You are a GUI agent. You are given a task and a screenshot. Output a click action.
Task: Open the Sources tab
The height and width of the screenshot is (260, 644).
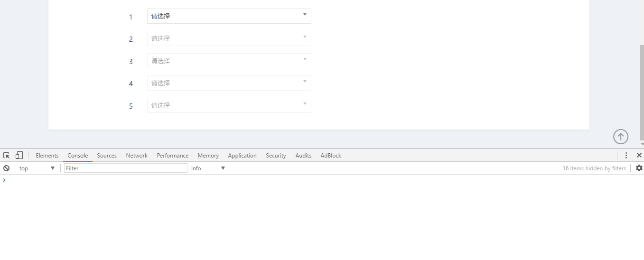pos(107,155)
